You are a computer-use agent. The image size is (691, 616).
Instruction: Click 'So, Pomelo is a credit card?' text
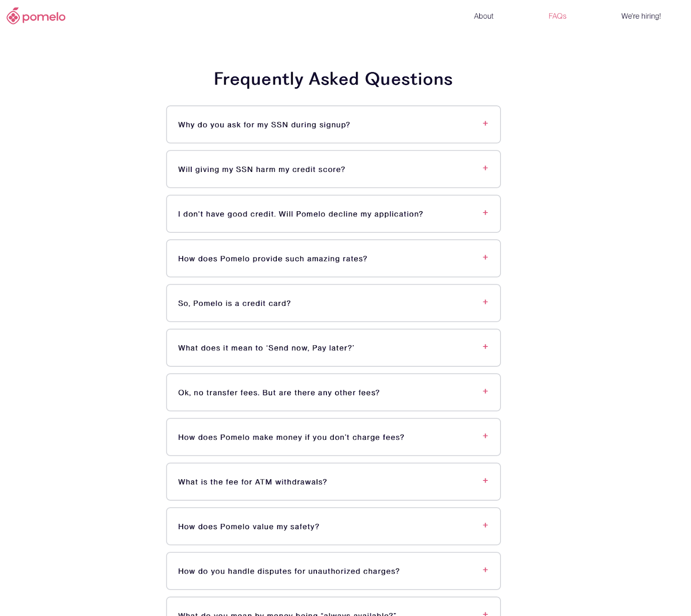point(234,303)
